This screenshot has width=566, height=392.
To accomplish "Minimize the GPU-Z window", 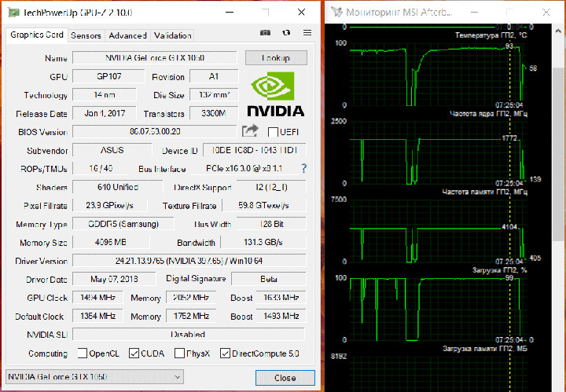I will click(230, 13).
